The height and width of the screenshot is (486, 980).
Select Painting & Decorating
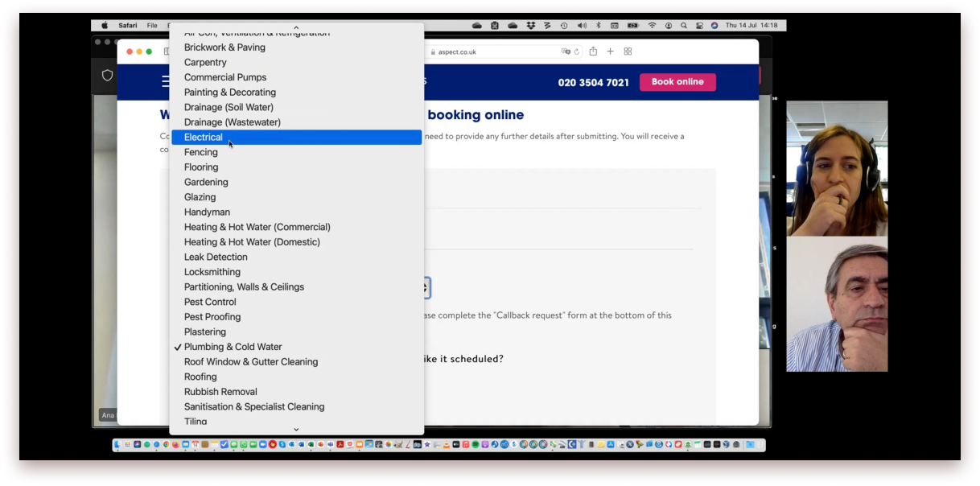click(297, 93)
